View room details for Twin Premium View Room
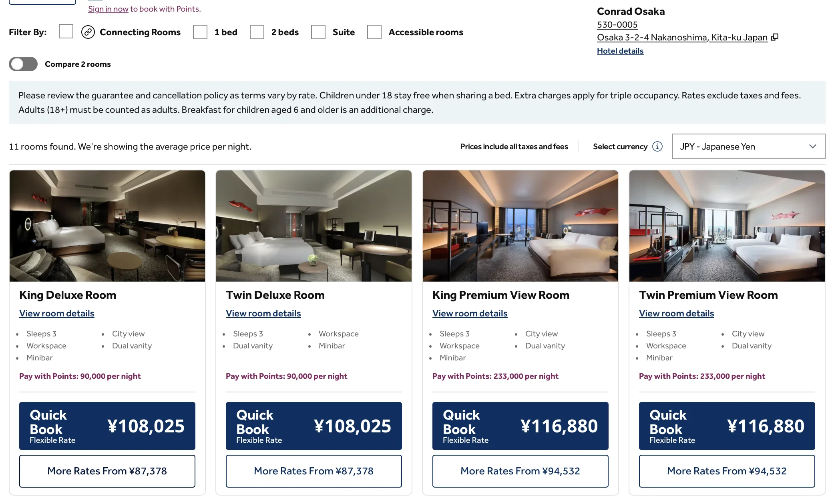The width and height of the screenshot is (836, 504). coord(676,313)
